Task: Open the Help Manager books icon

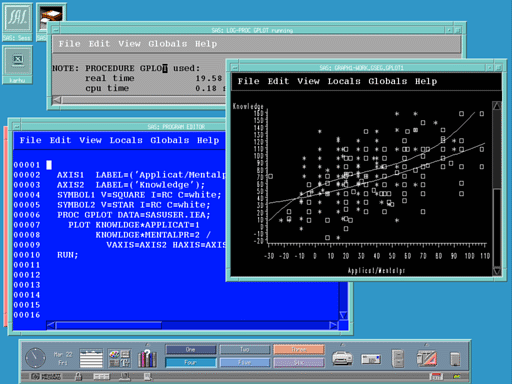Action: click(147, 359)
